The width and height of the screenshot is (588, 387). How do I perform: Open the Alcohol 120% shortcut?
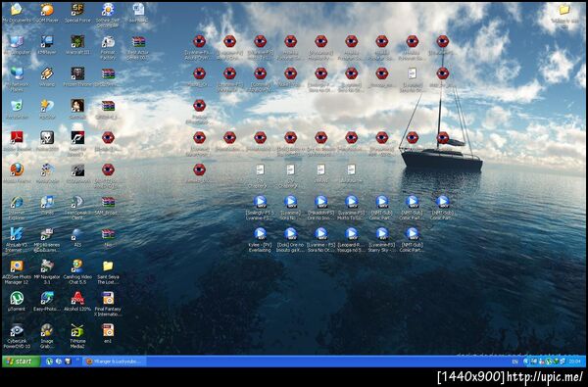[x=77, y=302]
